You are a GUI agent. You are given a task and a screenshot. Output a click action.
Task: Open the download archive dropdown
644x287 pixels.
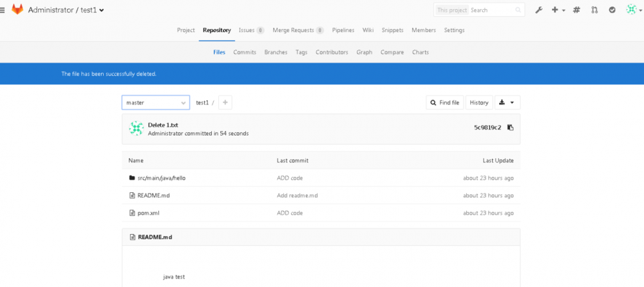(x=507, y=103)
